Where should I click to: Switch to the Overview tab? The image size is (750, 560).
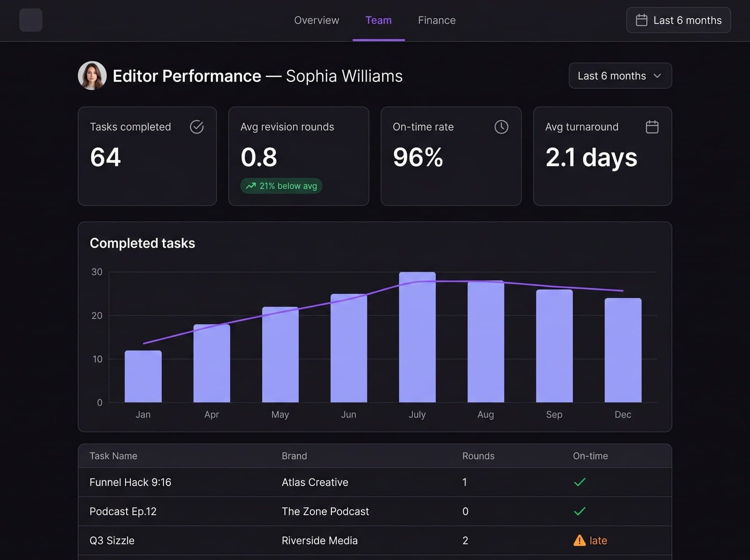click(x=316, y=20)
